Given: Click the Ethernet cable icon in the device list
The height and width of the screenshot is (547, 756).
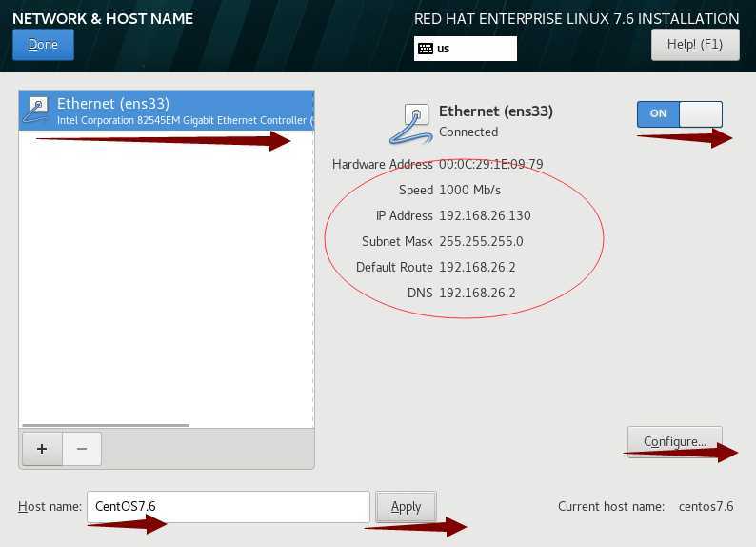Looking at the screenshot, I should click(x=35, y=110).
